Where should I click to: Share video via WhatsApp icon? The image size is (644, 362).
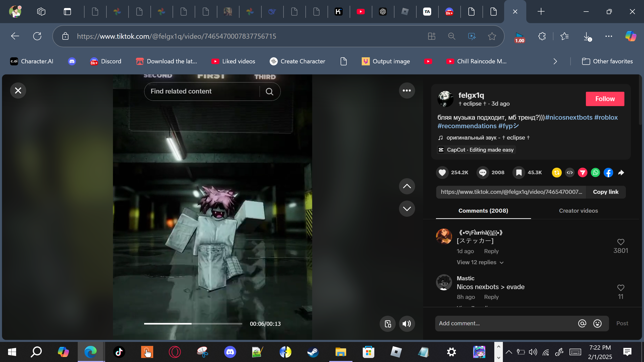click(595, 172)
